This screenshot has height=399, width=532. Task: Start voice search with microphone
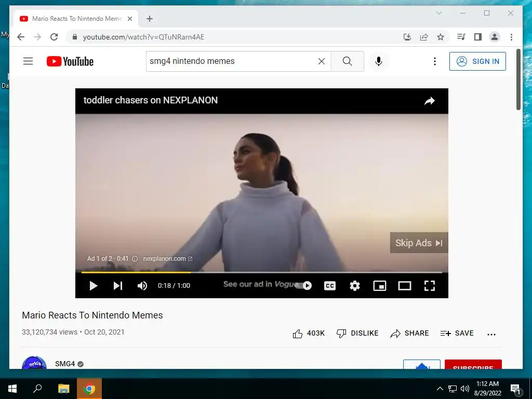[379, 61]
